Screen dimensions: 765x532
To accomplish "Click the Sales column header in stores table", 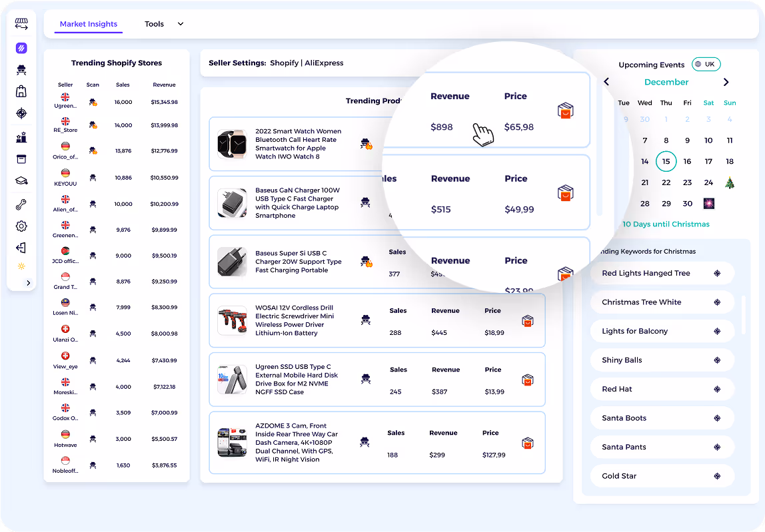I will pyautogui.click(x=123, y=85).
